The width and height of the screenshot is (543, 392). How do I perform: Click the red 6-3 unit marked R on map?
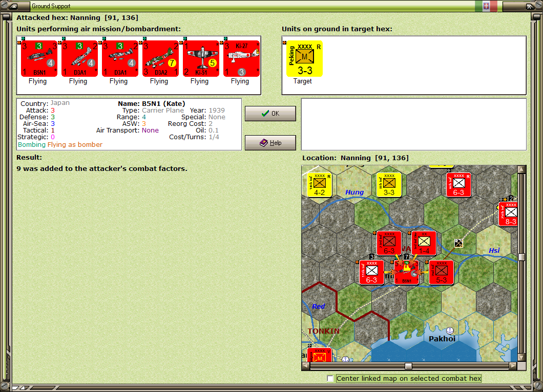tap(459, 185)
